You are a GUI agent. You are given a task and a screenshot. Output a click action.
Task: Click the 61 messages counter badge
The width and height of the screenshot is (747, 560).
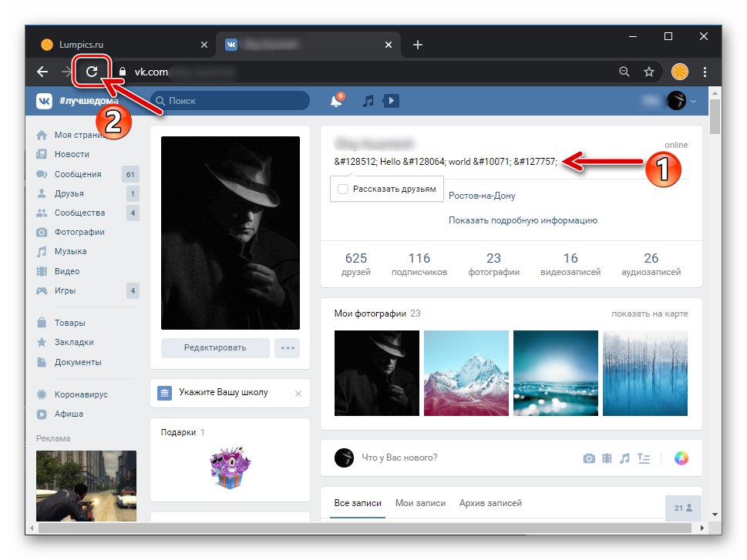pos(130,174)
